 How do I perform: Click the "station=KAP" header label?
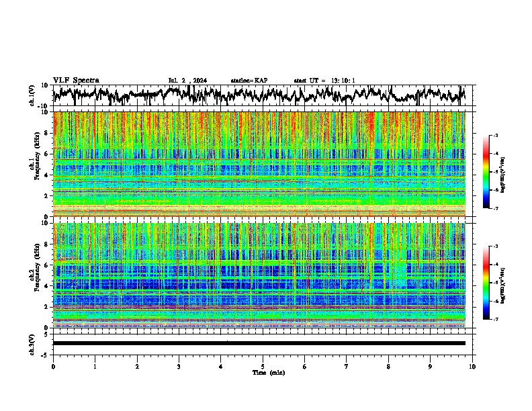point(249,81)
